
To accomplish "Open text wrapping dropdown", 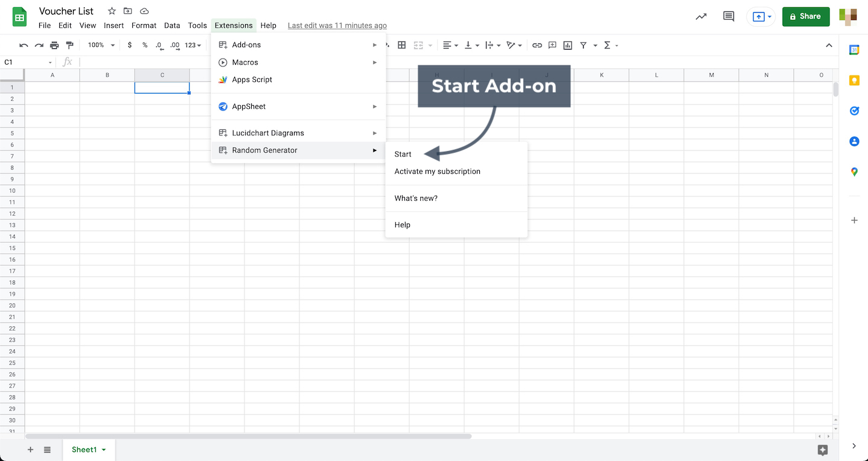I will (493, 45).
